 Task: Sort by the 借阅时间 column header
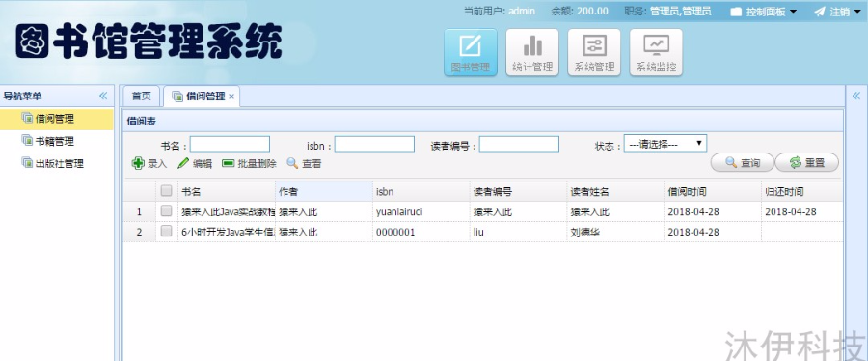click(x=713, y=191)
